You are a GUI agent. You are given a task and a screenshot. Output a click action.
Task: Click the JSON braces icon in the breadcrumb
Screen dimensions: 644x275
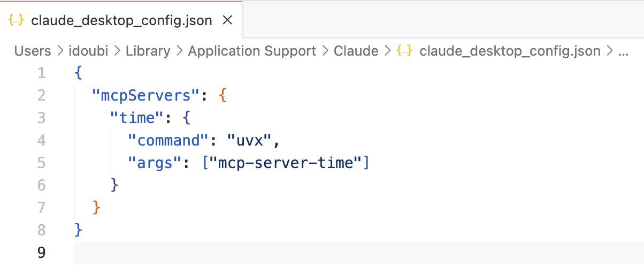point(404,51)
